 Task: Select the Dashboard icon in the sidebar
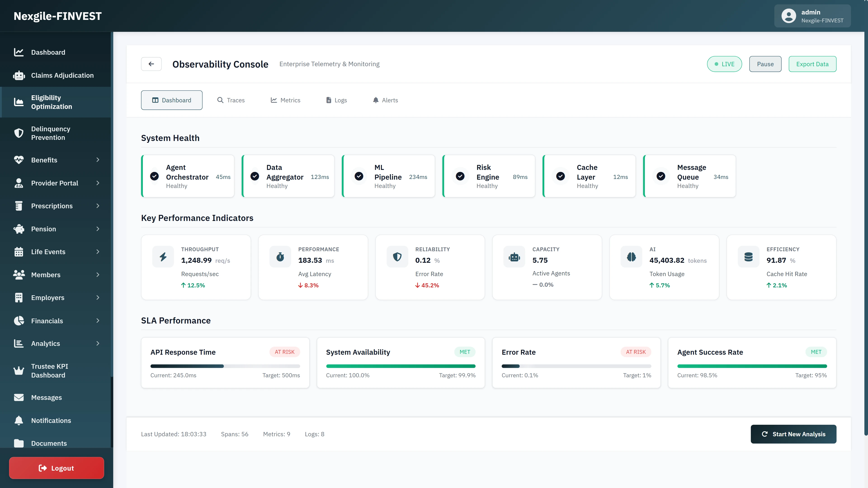(x=19, y=52)
